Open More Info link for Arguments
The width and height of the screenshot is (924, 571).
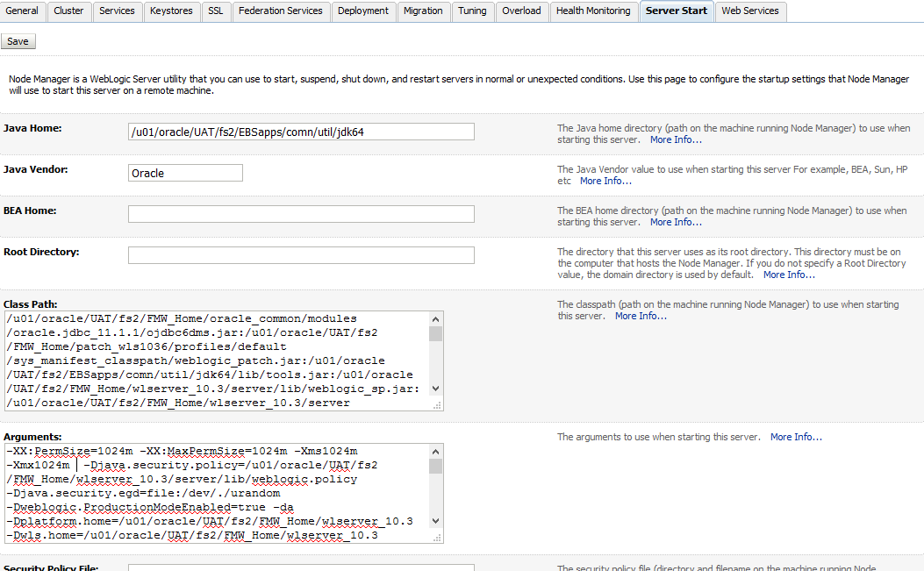[x=796, y=437]
